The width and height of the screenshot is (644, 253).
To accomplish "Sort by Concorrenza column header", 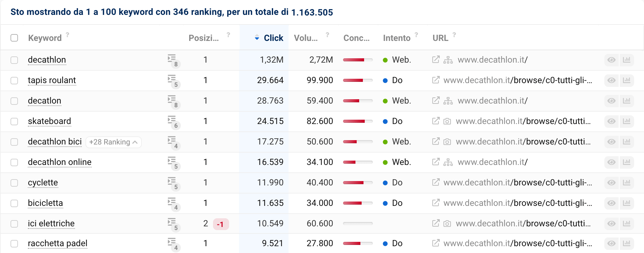I will click(356, 38).
